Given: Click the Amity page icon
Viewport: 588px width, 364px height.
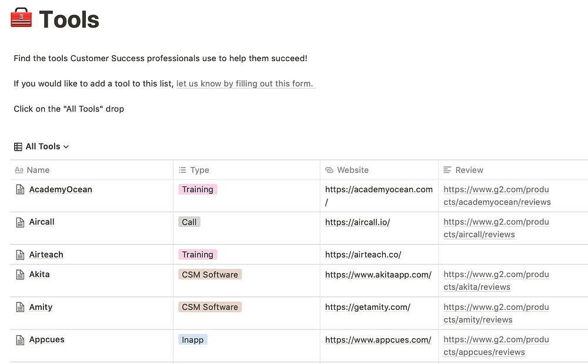Looking at the screenshot, I should coord(20,308).
